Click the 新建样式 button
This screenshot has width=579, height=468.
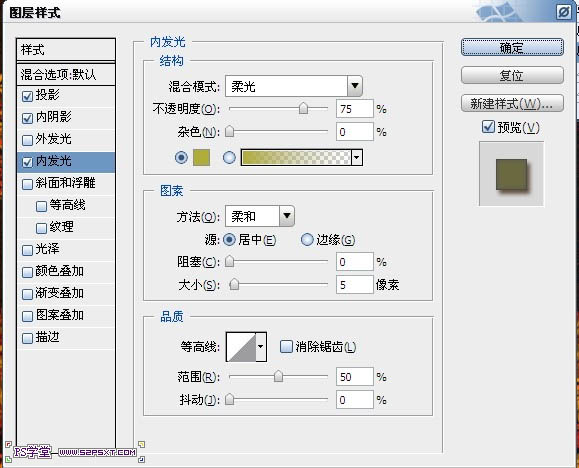pyautogui.click(x=512, y=103)
